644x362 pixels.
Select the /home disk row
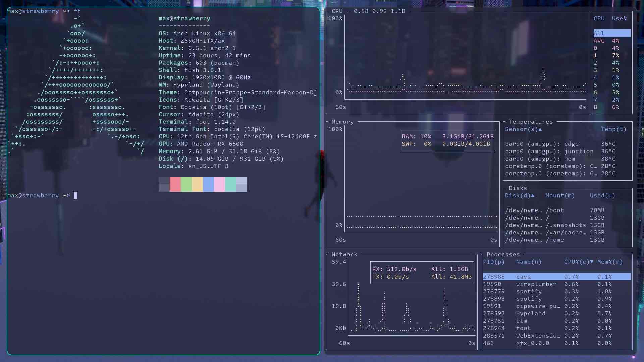click(x=568, y=240)
